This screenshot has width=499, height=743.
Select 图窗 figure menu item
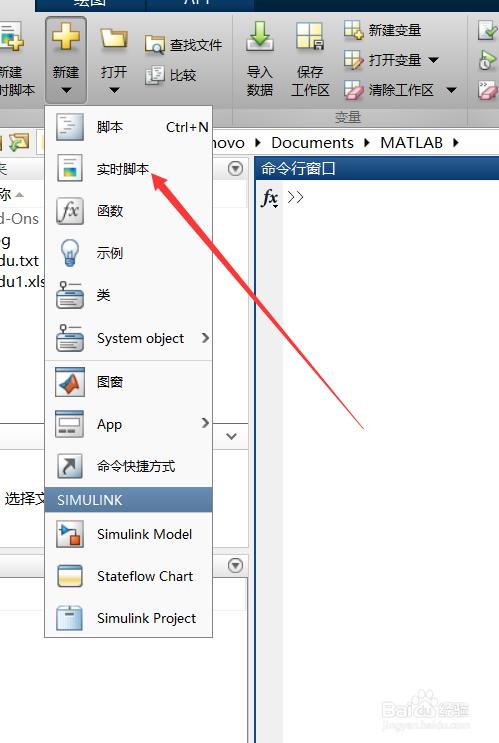(x=128, y=382)
